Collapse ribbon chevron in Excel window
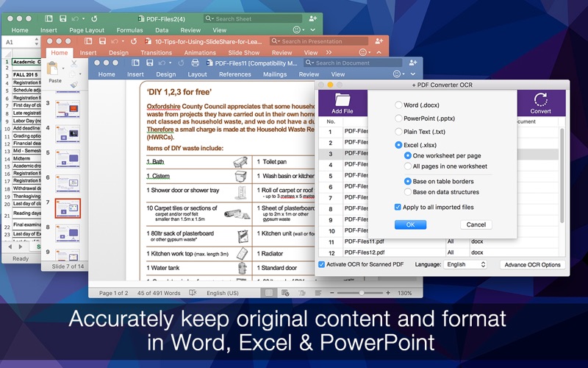588x368 pixels. 313,29
